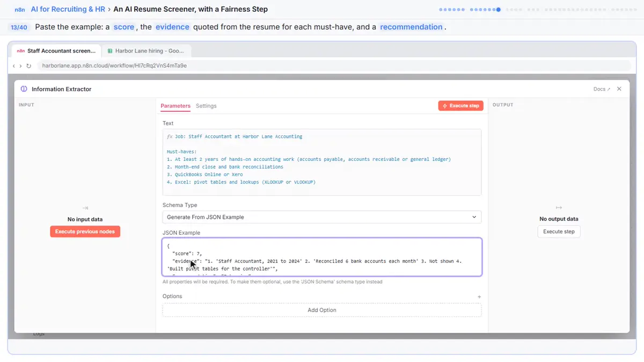This screenshot has height=362, width=644.
Task: Open the Schema Type dropdown
Action: [x=322, y=217]
